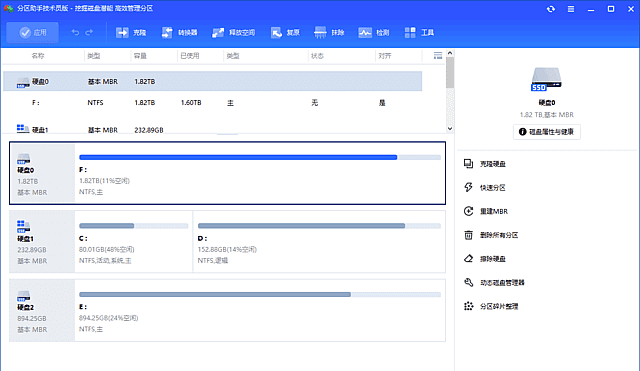Screen dimensions: 640x371
Task: Sort by the 容量 column header
Action: (140, 56)
